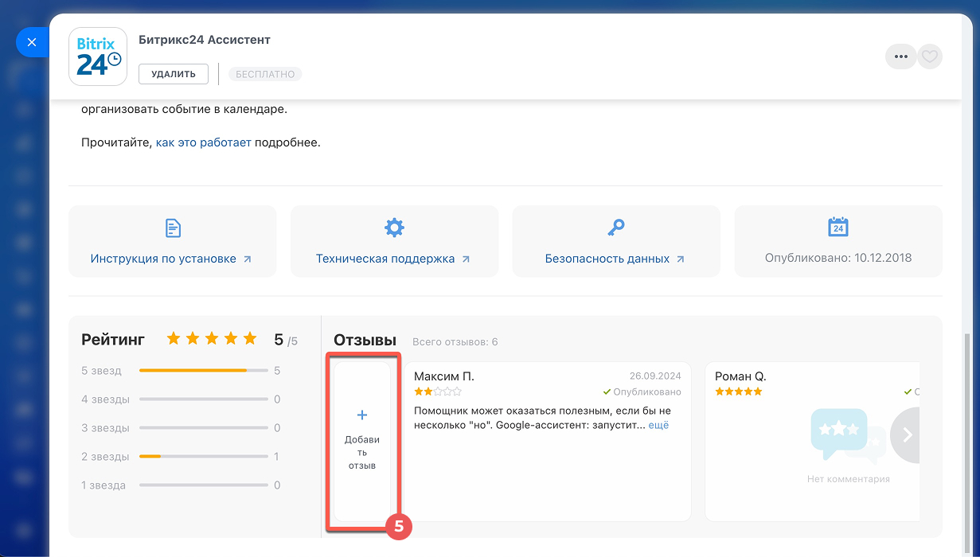
Task: Add app to favorites with heart icon
Action: 930,56
